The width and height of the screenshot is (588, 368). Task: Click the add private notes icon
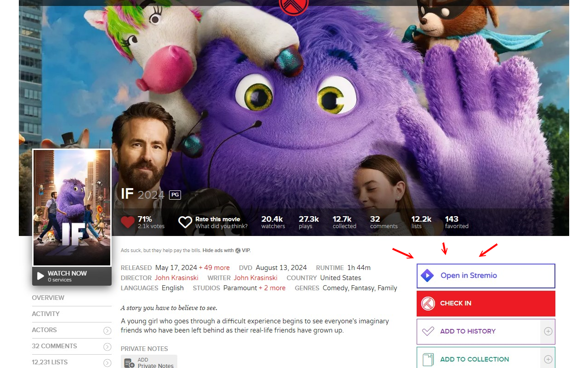coord(130,363)
